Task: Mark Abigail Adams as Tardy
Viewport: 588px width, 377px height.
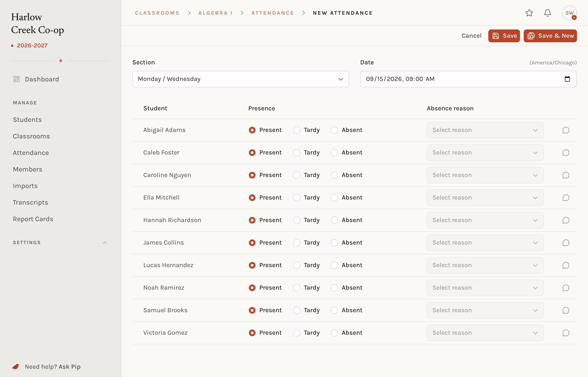Action: tap(297, 130)
